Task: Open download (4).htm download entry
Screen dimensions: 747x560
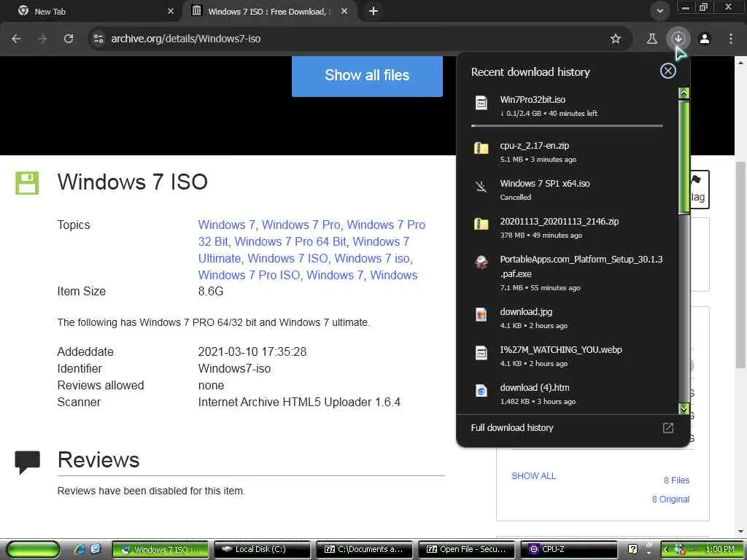Action: 567,394
